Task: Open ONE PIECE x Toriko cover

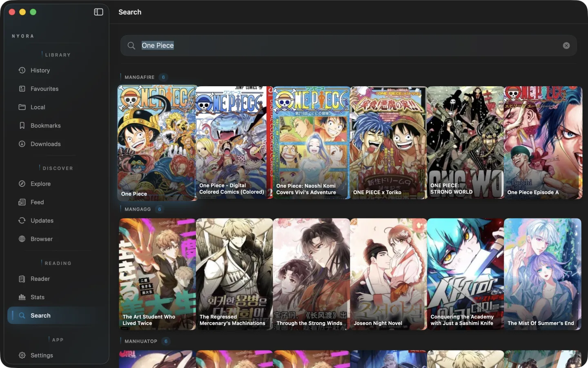Action: [x=388, y=143]
